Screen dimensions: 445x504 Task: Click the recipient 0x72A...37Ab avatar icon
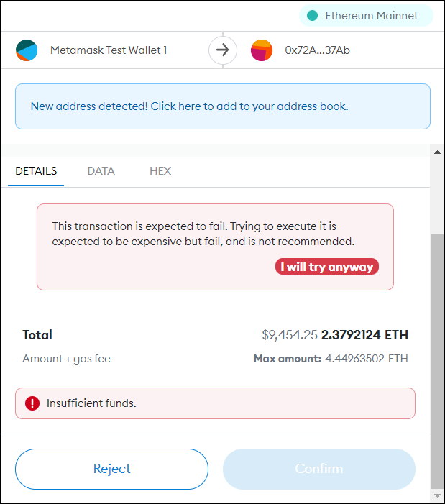262,50
